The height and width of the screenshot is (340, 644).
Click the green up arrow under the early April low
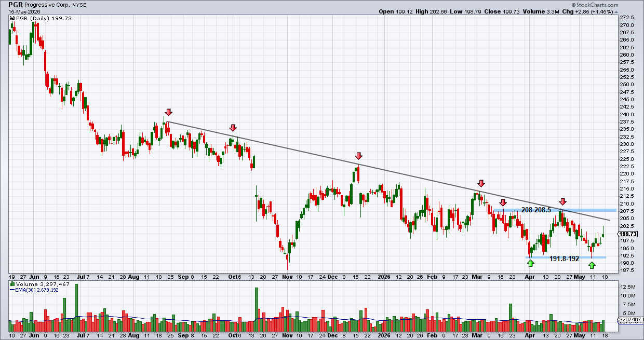tap(530, 264)
